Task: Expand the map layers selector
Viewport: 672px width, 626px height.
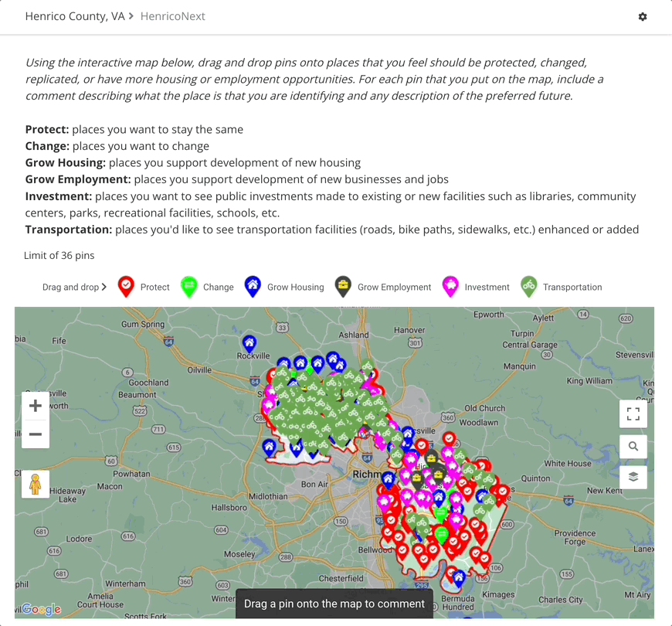Action: click(633, 477)
